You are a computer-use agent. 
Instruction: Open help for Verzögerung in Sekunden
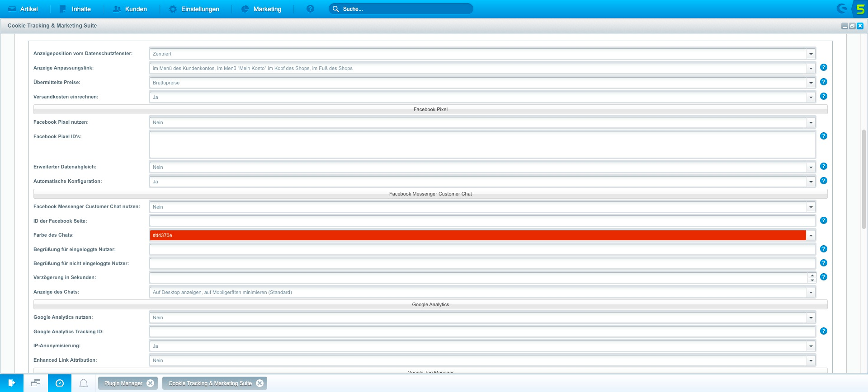coord(824,277)
